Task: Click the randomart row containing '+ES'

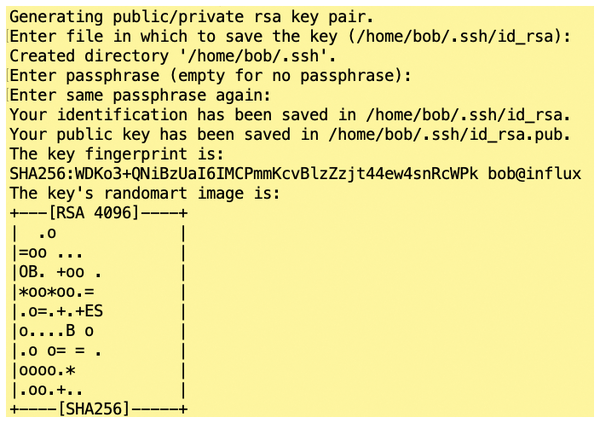Action: [99, 311]
